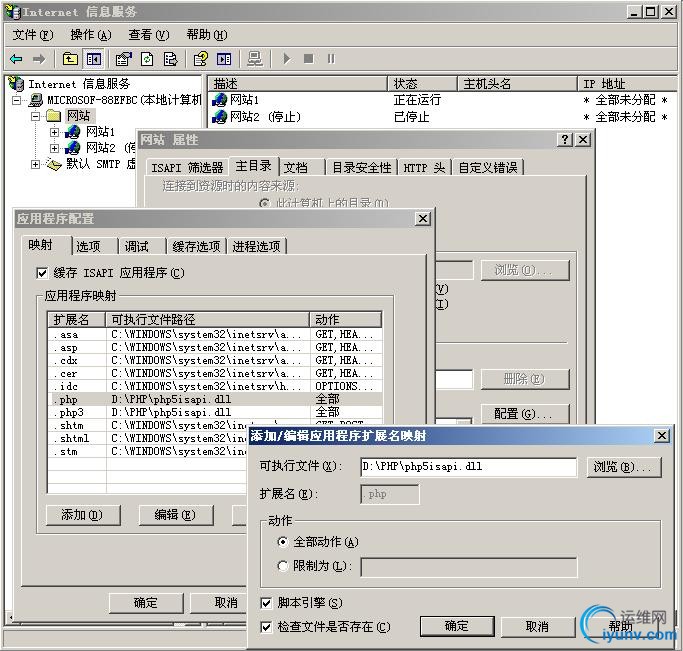Click the 扩展名 column header
The image size is (683, 651).
pos(77,320)
